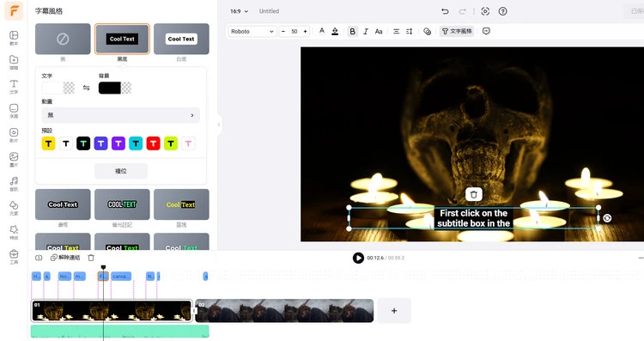Play the video preview
This screenshot has height=341, width=644.
pos(358,258)
